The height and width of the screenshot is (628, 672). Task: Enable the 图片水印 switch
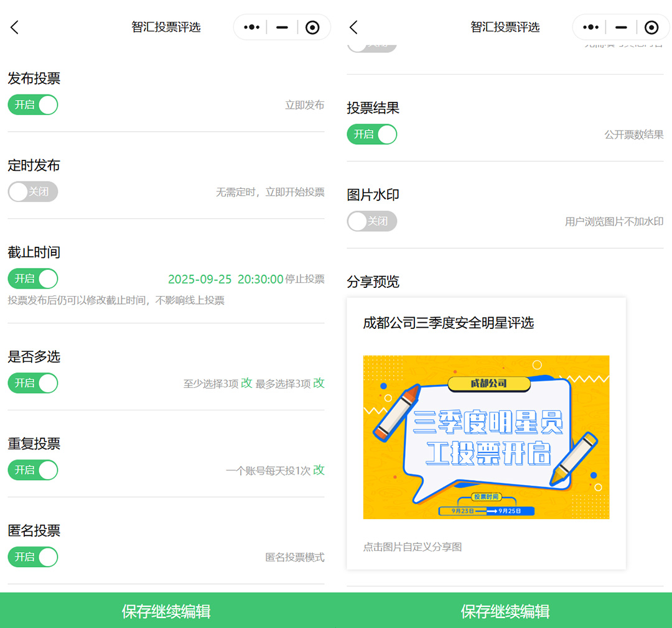point(371,221)
